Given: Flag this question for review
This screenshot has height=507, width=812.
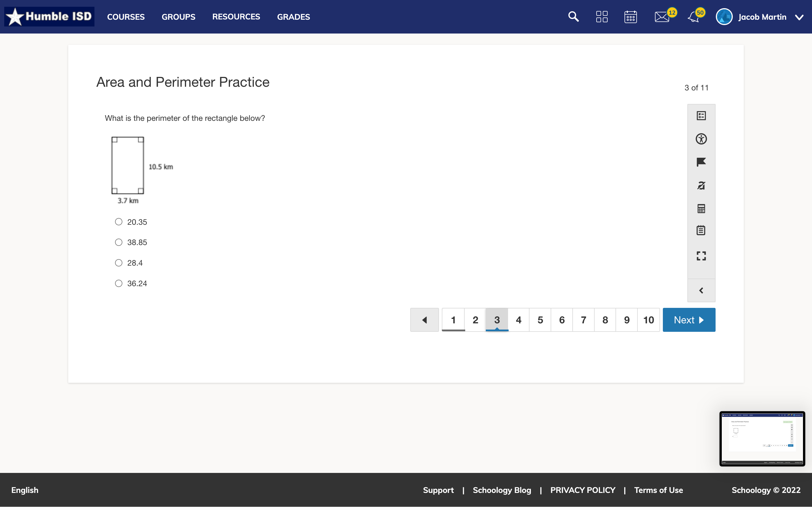Looking at the screenshot, I should coord(701,162).
